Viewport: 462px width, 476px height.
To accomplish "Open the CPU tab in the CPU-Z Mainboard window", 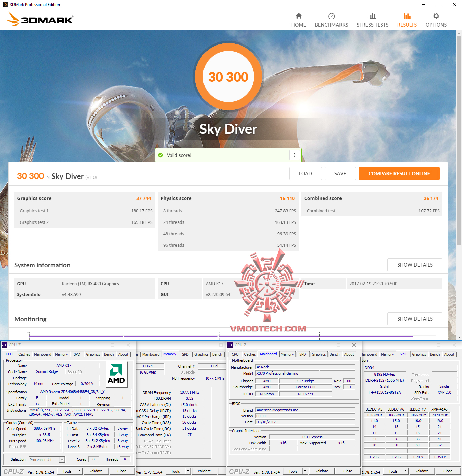I will (235, 354).
